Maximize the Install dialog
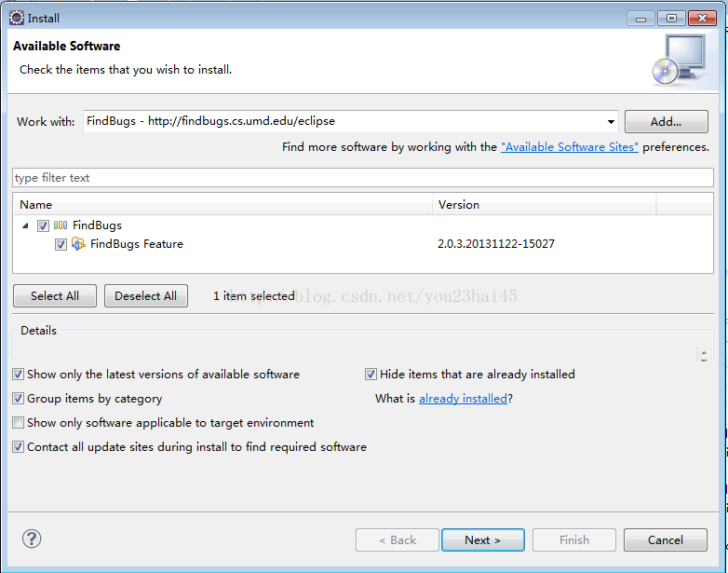This screenshot has height=573, width=728. [671, 19]
